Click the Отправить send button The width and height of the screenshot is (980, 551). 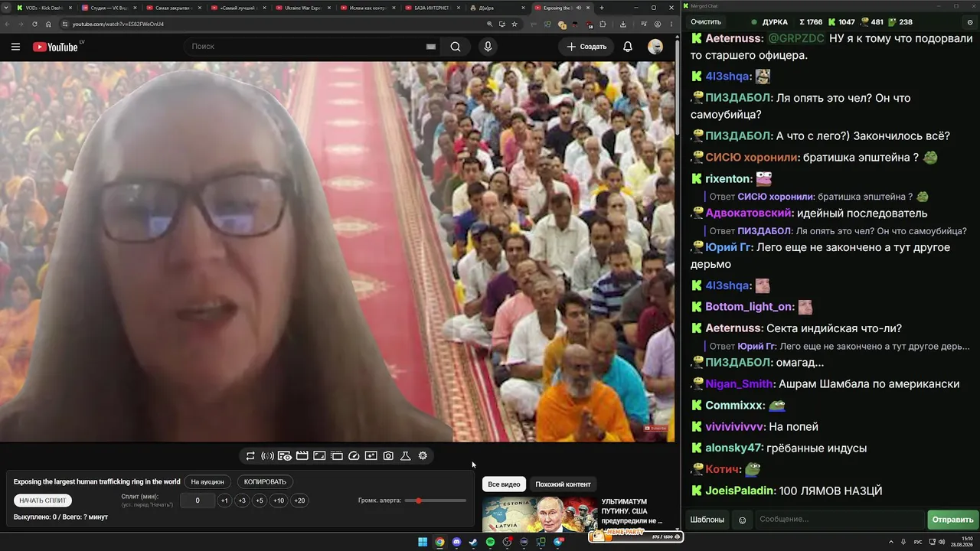952,520
